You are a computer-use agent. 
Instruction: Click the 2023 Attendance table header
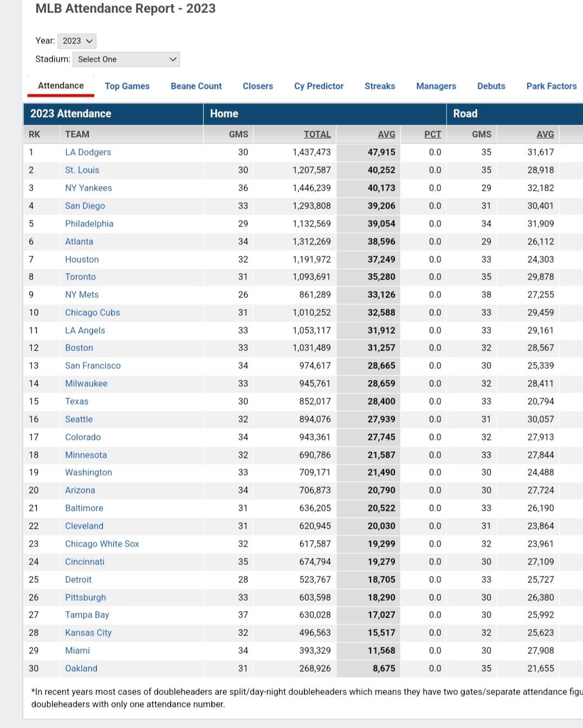pyautogui.click(x=70, y=114)
